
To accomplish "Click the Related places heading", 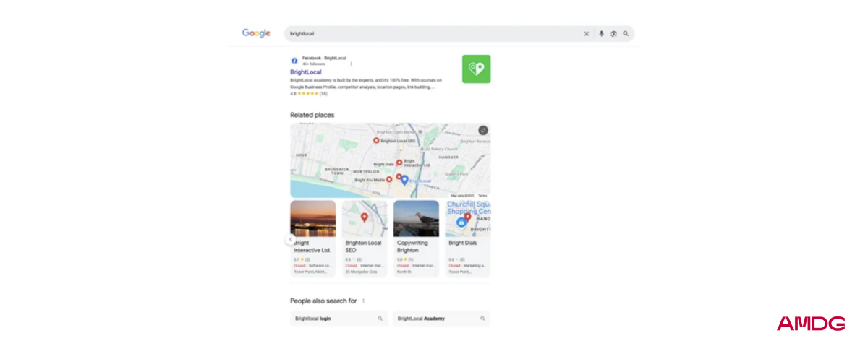I will tap(312, 115).
